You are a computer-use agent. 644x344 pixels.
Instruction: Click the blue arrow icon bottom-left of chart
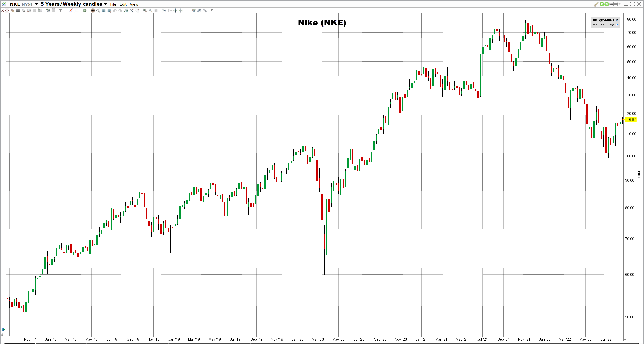click(3, 329)
